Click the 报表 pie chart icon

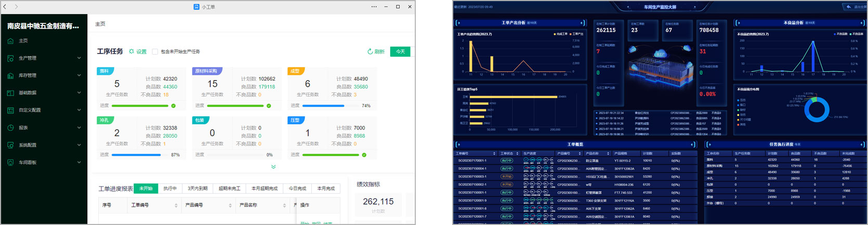10,128
